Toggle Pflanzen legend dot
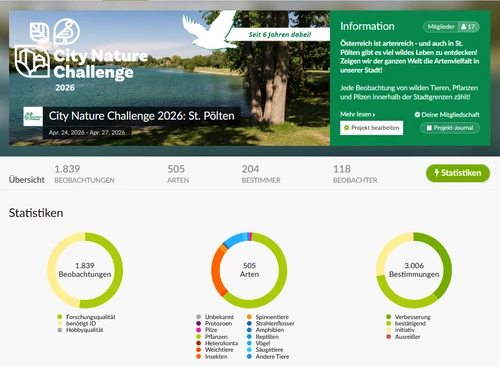Viewport: 500px width, 367px height. [x=199, y=337]
